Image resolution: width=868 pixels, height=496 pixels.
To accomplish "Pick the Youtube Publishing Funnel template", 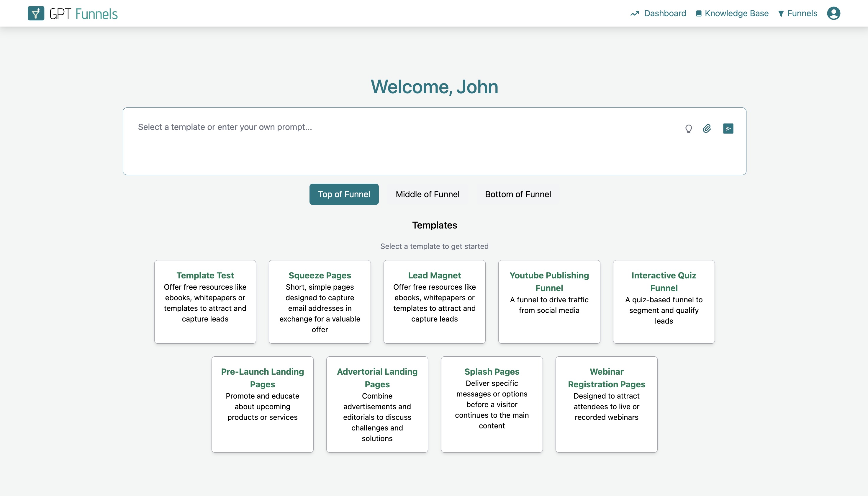I will [549, 302].
